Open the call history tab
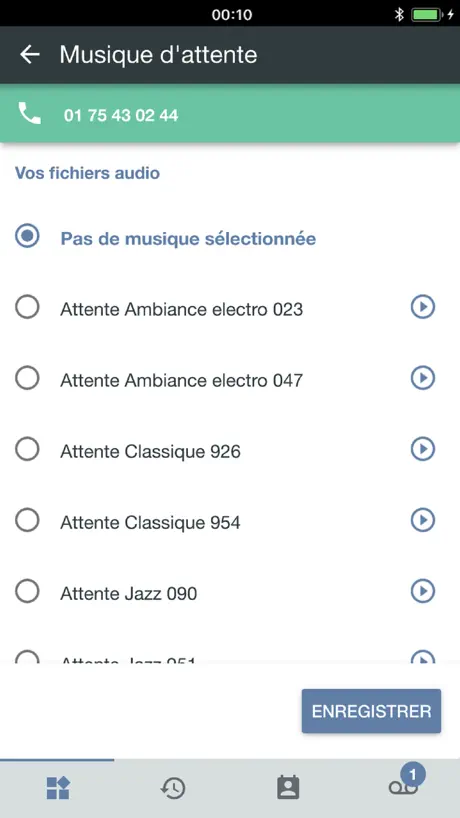Image resolution: width=460 pixels, height=818 pixels. click(173, 788)
